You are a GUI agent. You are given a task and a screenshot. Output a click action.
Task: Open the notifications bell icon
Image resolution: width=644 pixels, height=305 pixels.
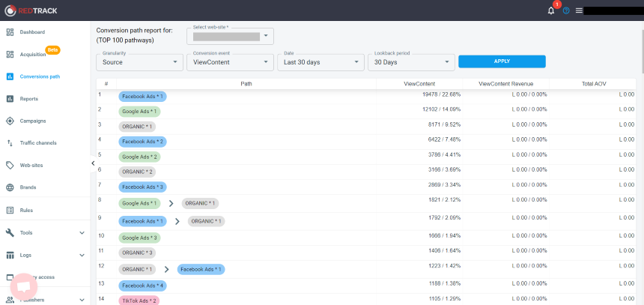[x=550, y=10]
